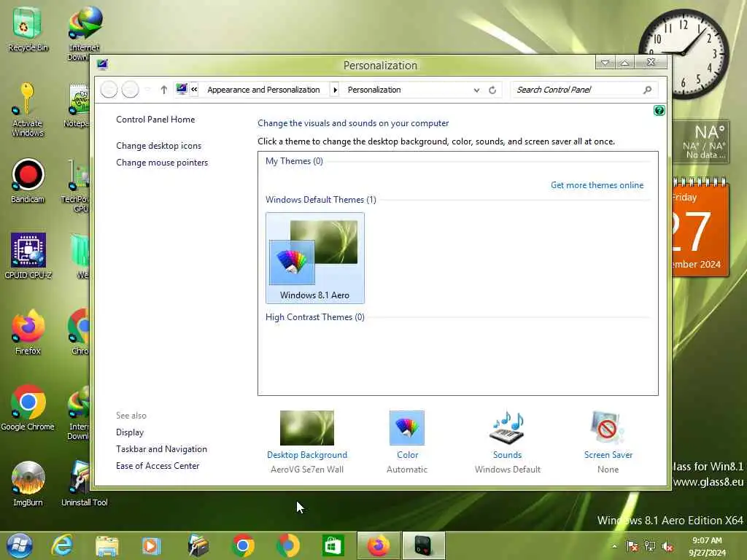Click the taskbar clock showing 9:07 AM
747x560 pixels.
pos(707,546)
